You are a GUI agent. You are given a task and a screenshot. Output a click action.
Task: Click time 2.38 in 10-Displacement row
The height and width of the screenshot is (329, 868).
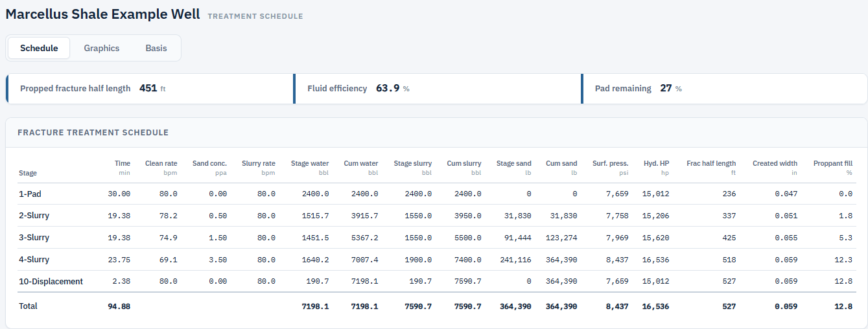pyautogui.click(x=121, y=282)
